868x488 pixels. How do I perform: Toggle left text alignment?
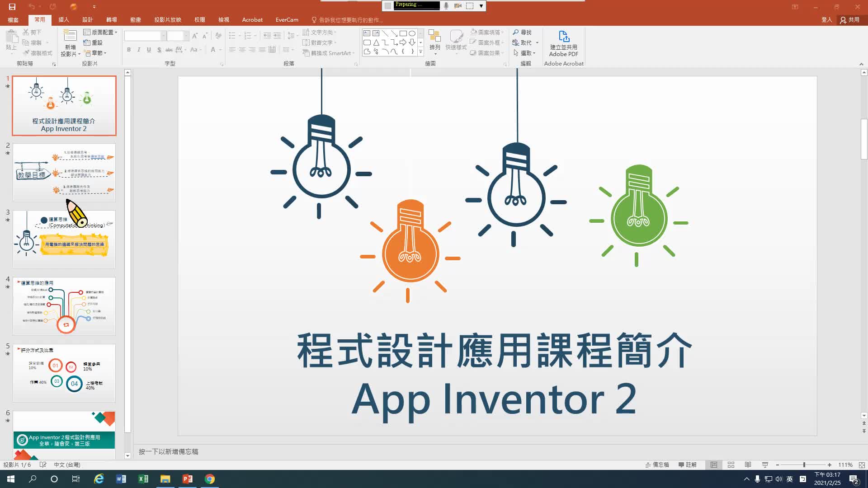pos(232,50)
